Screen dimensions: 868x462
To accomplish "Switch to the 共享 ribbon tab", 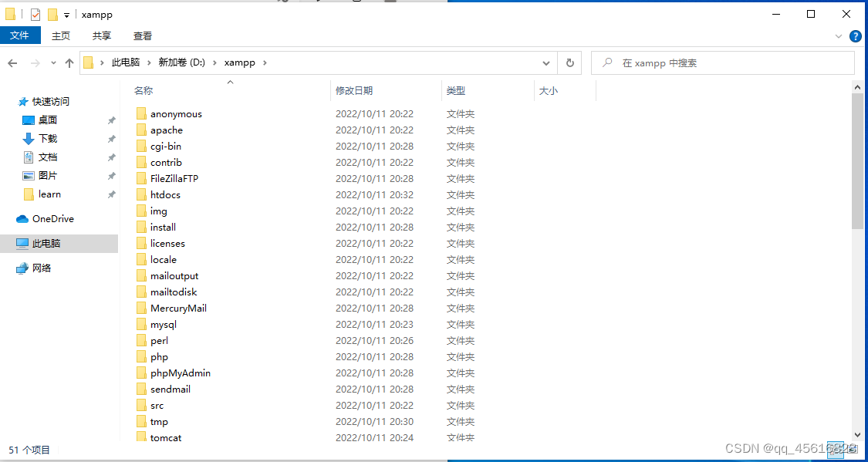I will [x=102, y=36].
